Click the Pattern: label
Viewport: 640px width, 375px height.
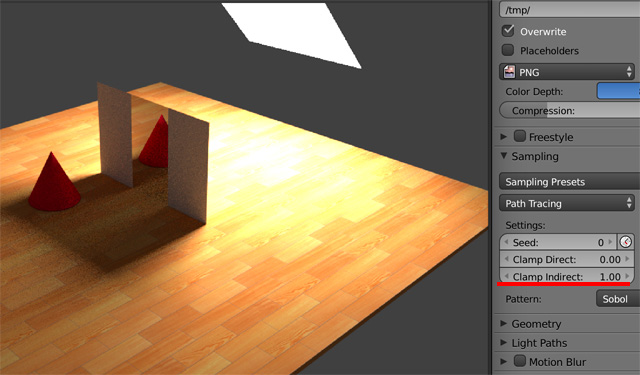tap(523, 299)
